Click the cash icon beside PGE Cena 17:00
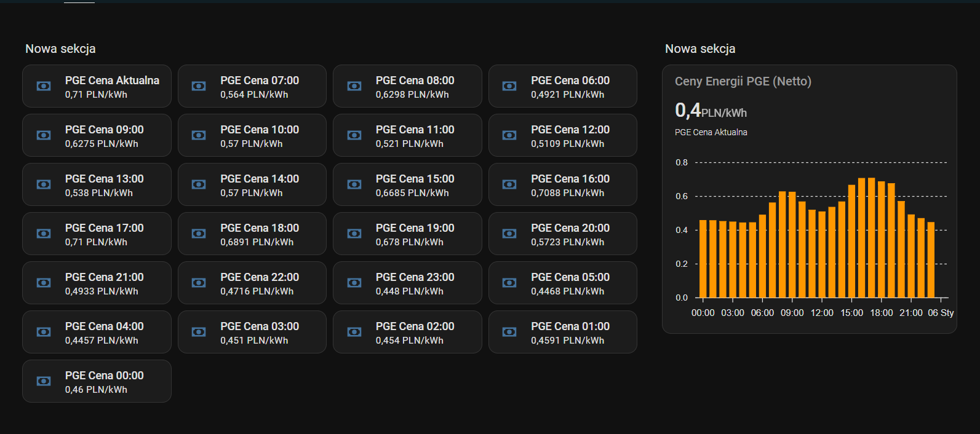The width and height of the screenshot is (980, 434). click(x=44, y=234)
